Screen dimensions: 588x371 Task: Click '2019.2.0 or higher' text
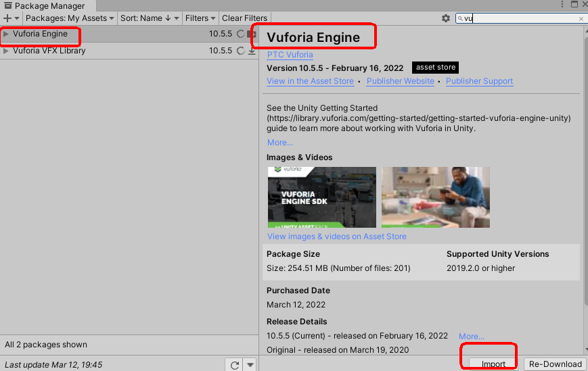(x=480, y=268)
